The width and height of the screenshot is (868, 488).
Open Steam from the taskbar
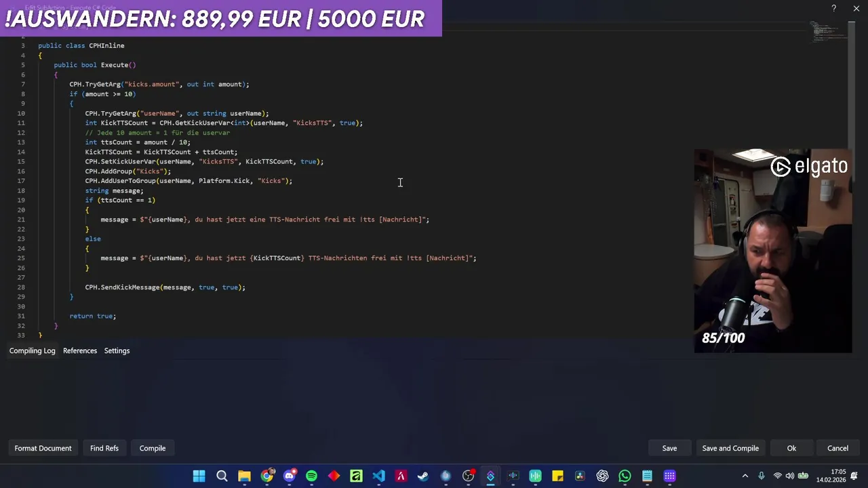pyautogui.click(x=423, y=476)
